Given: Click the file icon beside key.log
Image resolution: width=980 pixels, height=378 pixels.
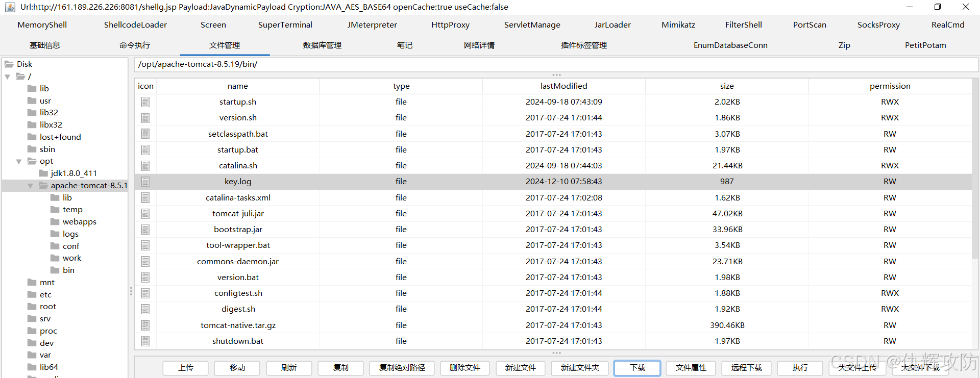Looking at the screenshot, I should click(145, 182).
